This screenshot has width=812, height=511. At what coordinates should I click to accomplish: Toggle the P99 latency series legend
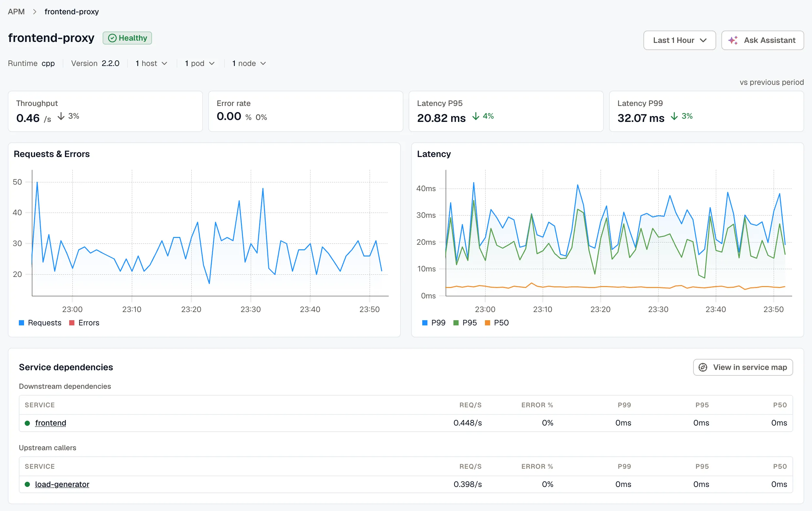click(x=434, y=323)
